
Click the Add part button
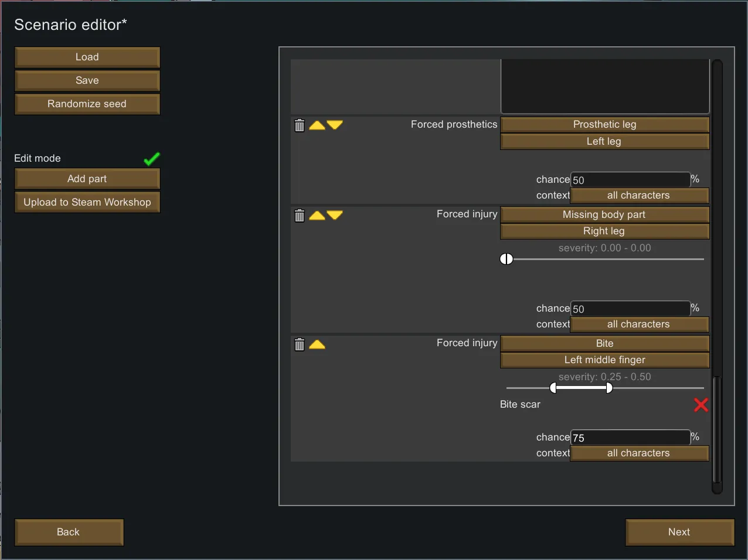coord(87,179)
